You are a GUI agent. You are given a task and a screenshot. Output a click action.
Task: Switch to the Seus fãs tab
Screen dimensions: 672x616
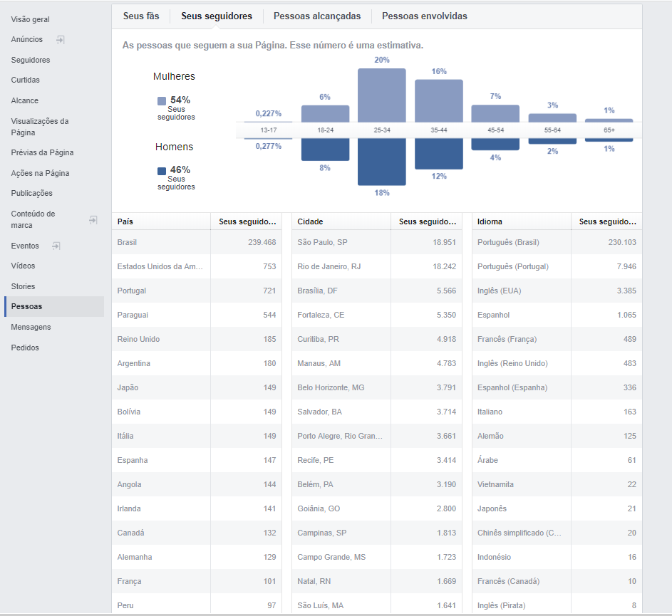(141, 16)
